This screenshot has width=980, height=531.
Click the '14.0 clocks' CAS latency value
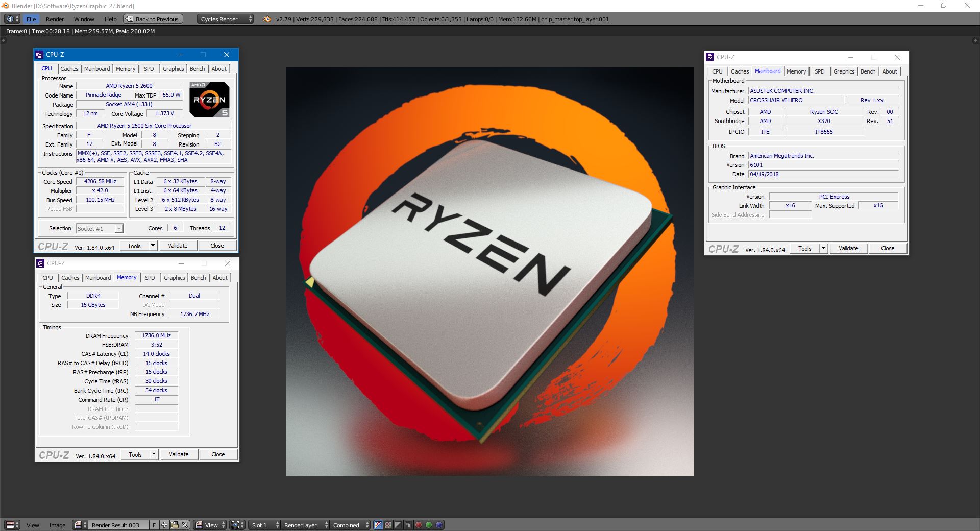(x=156, y=354)
